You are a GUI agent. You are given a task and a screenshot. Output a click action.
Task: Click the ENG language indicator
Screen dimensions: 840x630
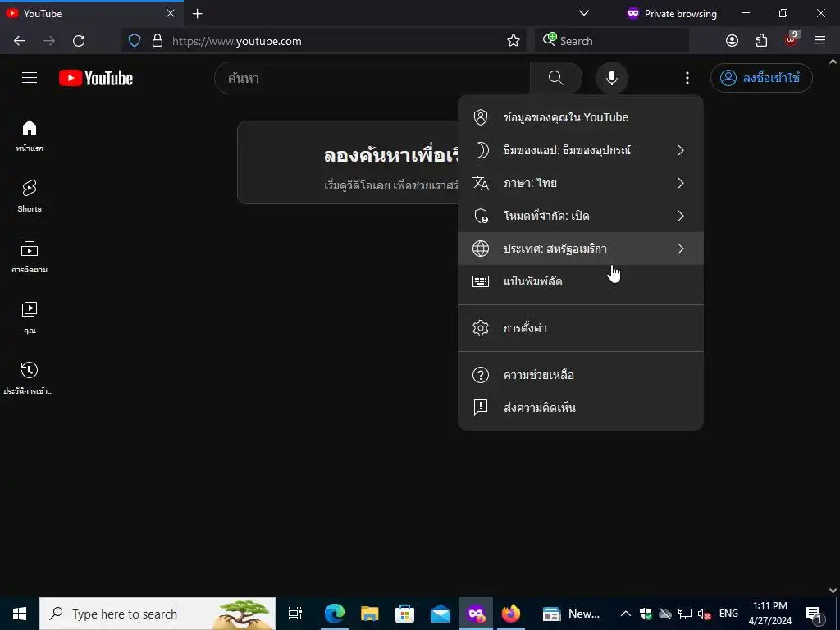(728, 614)
